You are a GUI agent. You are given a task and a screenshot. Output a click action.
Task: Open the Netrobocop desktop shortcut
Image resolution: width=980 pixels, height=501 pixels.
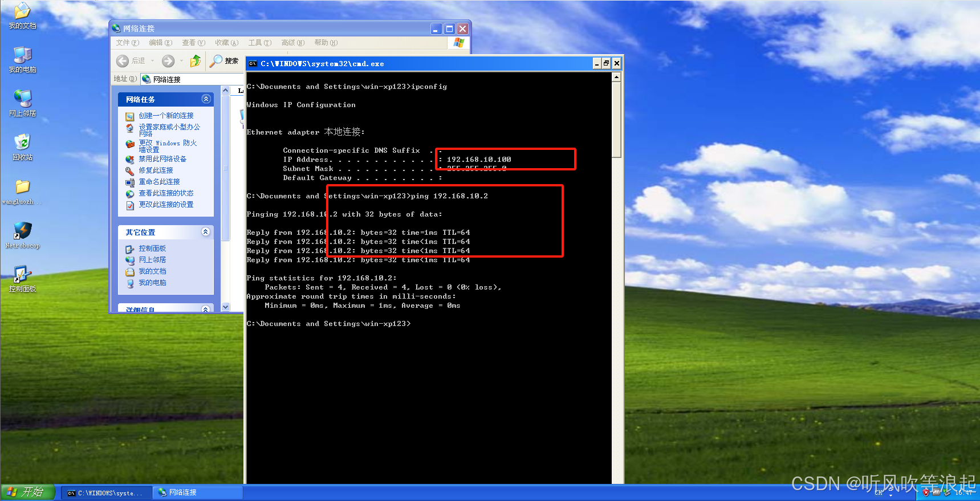click(x=22, y=231)
